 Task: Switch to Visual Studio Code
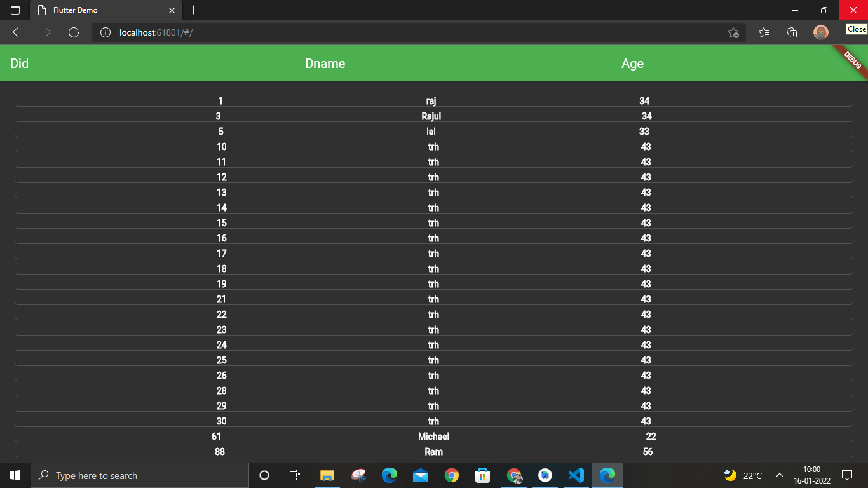coord(576,475)
